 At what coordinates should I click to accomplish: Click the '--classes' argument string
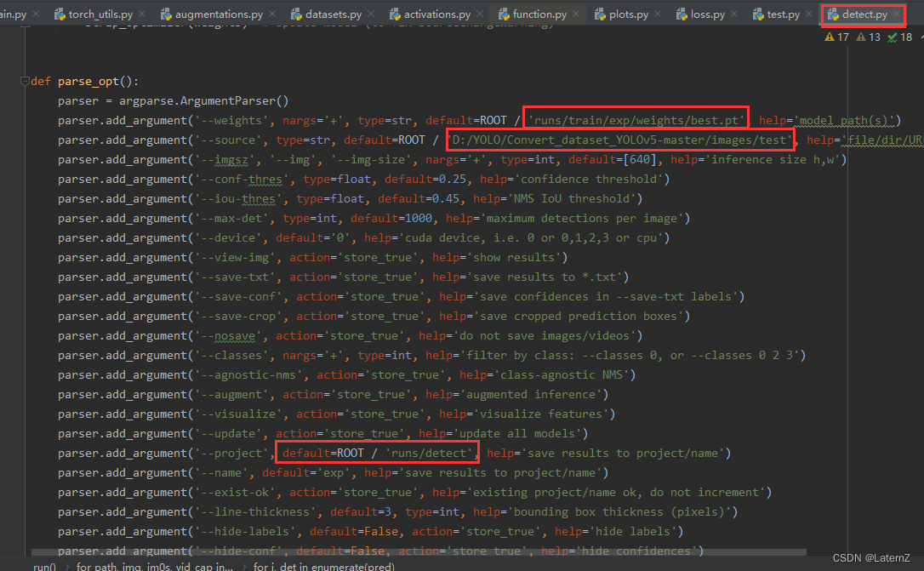231,355
